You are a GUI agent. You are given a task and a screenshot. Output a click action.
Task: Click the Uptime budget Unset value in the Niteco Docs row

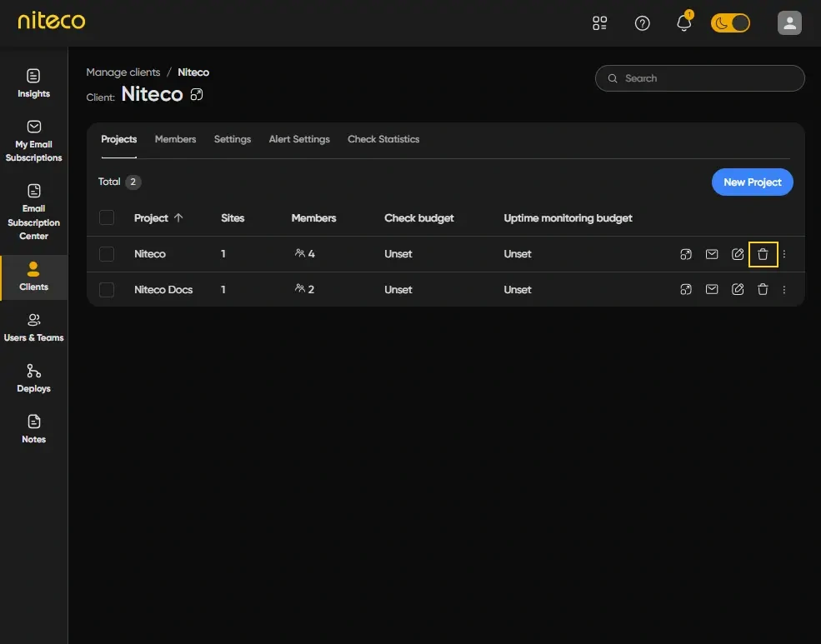pyautogui.click(x=518, y=289)
